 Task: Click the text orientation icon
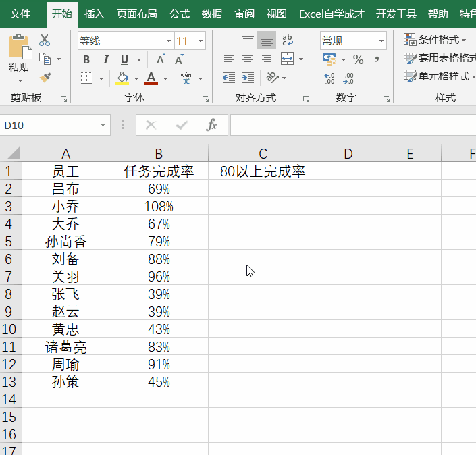tap(272, 78)
